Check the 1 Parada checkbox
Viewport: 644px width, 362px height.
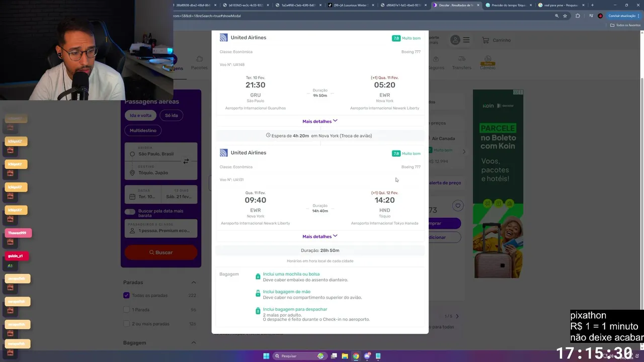[x=126, y=310]
